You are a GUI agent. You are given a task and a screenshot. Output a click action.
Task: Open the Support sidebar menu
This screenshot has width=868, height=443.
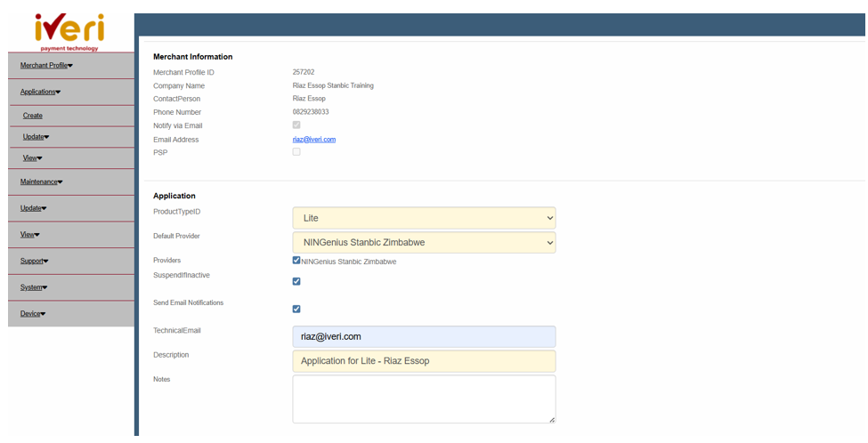[x=35, y=261]
